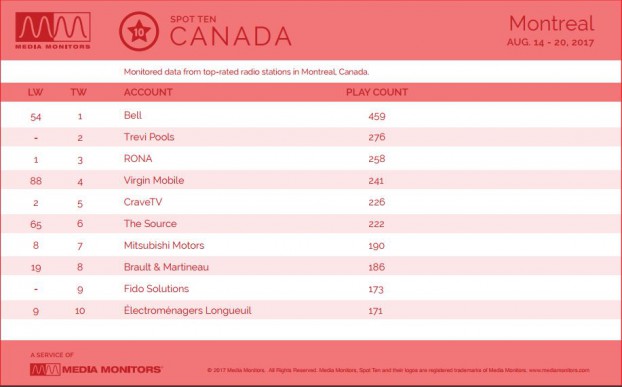Image resolution: width=622 pixels, height=387 pixels.
Task: Click the Virgin Mobile account name
Action: [154, 180]
